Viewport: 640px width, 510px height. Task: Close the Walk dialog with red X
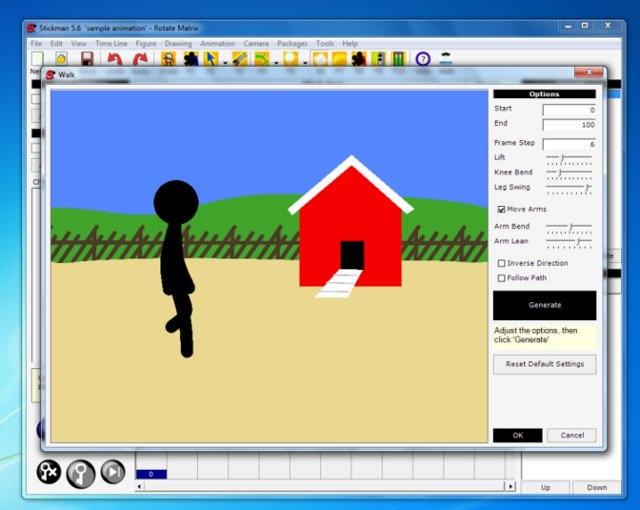[588, 72]
